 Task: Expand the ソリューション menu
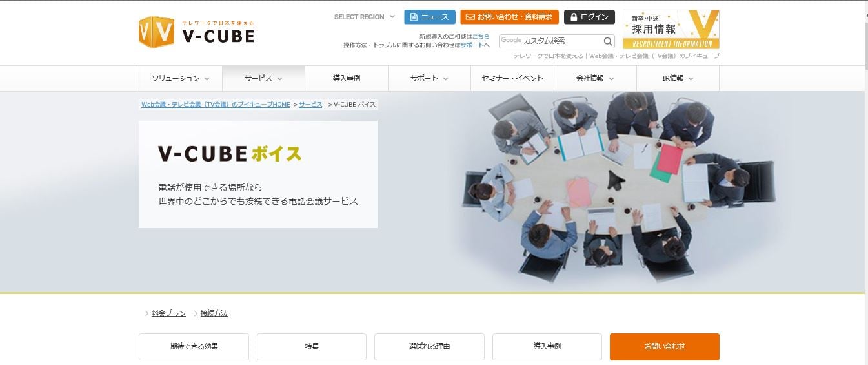tap(181, 78)
